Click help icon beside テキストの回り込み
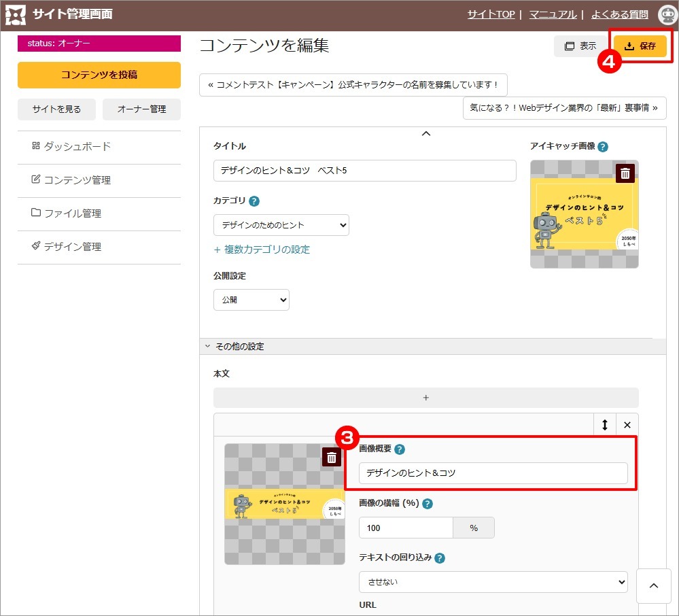This screenshot has height=616, width=679. click(x=440, y=558)
